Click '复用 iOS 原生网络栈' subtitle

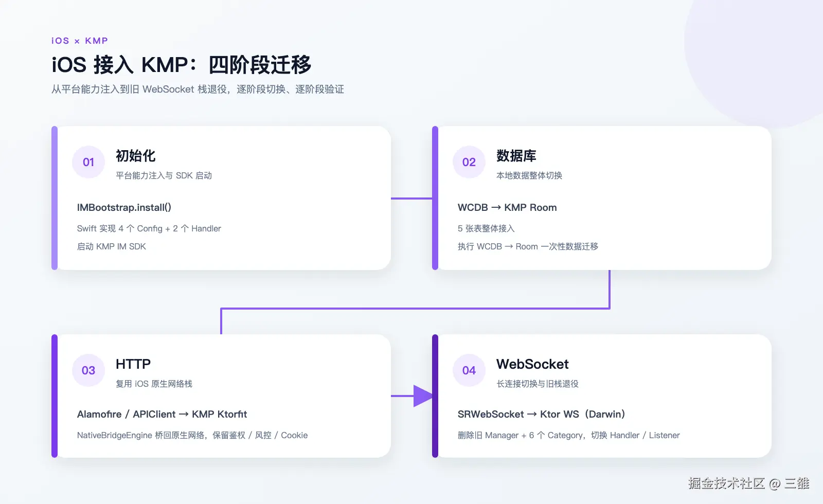coord(154,384)
